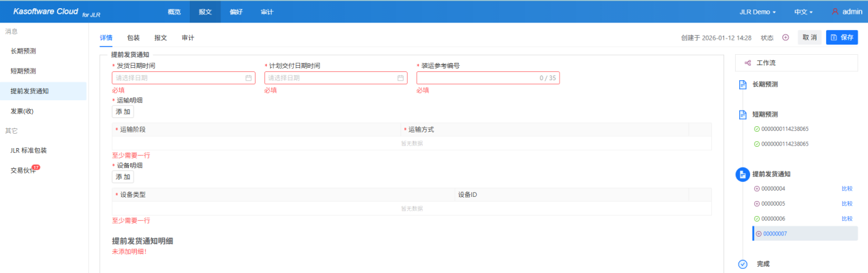Open the 审计 top menu
This screenshot has height=273, width=868.
[267, 12]
